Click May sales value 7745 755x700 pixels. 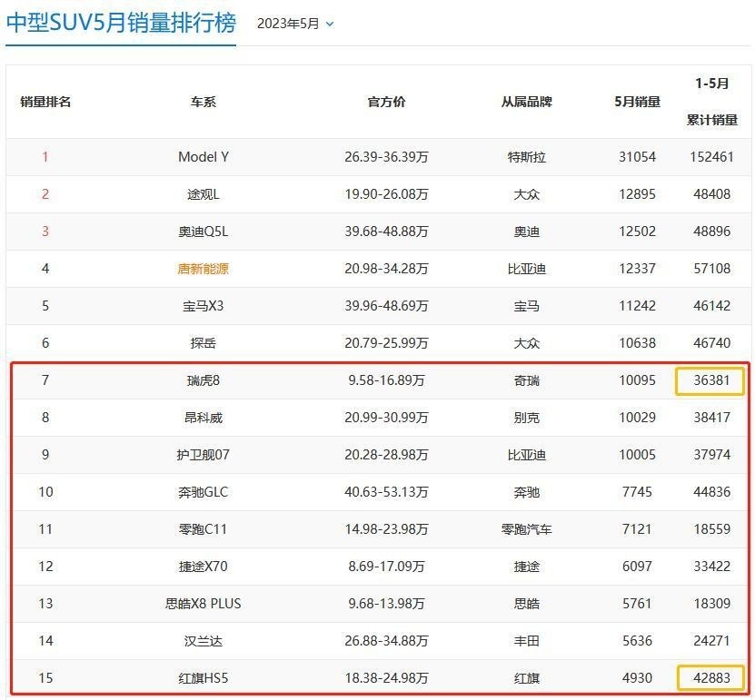(x=637, y=492)
